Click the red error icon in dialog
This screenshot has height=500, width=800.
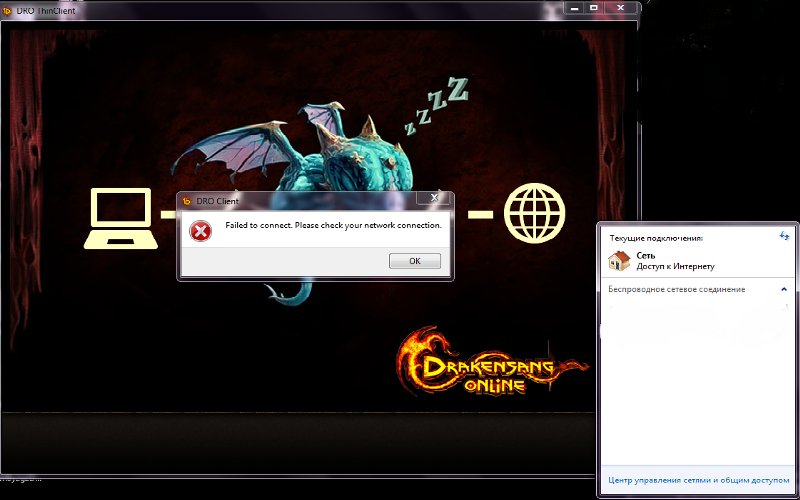pyautogui.click(x=201, y=232)
